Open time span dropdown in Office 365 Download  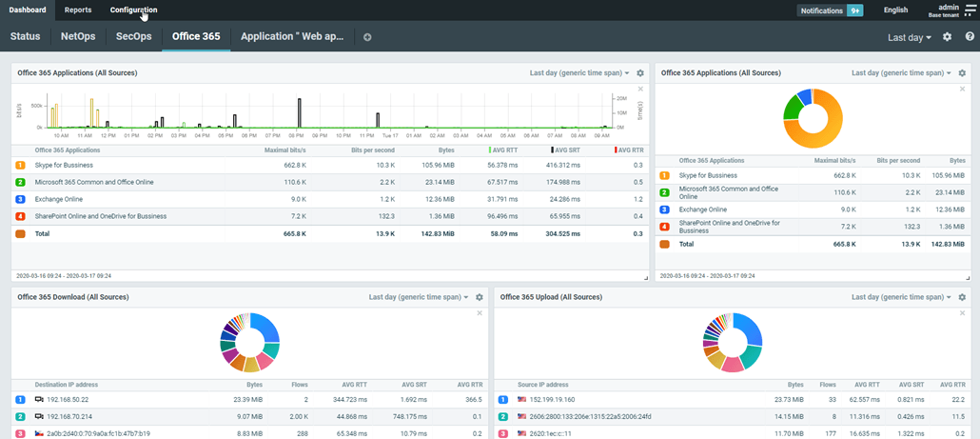click(x=419, y=297)
